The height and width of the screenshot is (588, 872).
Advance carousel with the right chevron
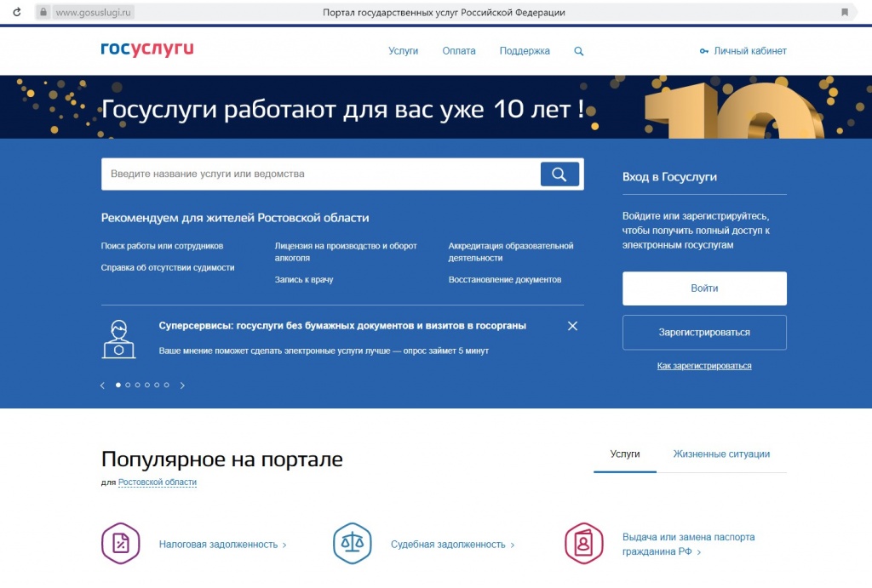tap(182, 385)
